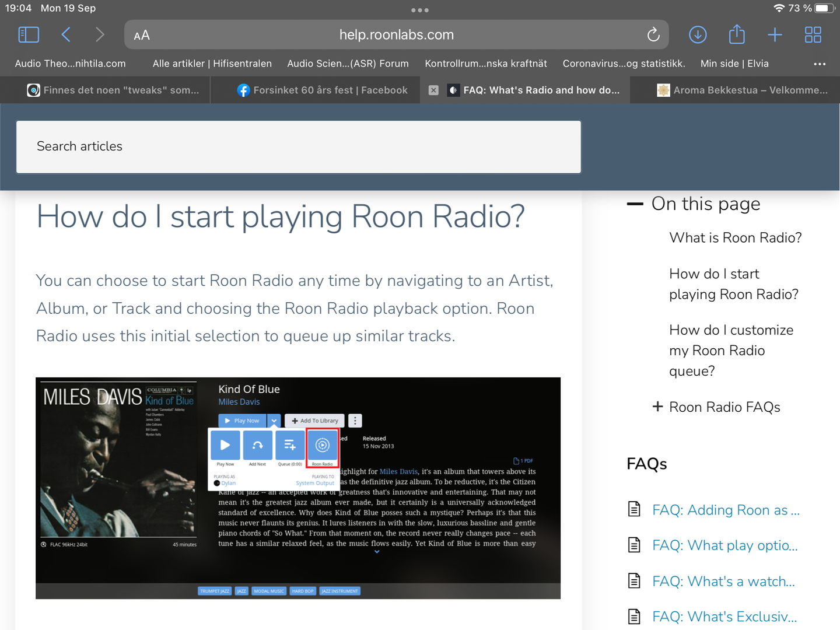Image resolution: width=840 pixels, height=630 pixels.
Task: Switch to Aroma Bekkestua tab
Action: click(735, 90)
